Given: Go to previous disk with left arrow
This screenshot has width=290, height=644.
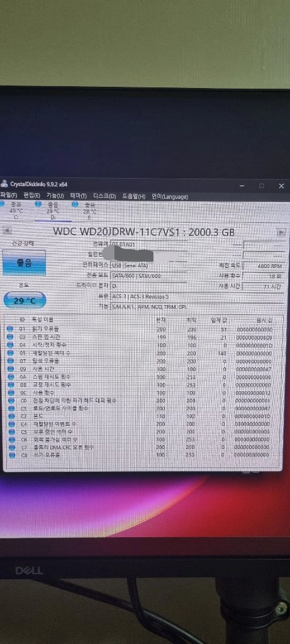Looking at the screenshot, I should point(7,231).
